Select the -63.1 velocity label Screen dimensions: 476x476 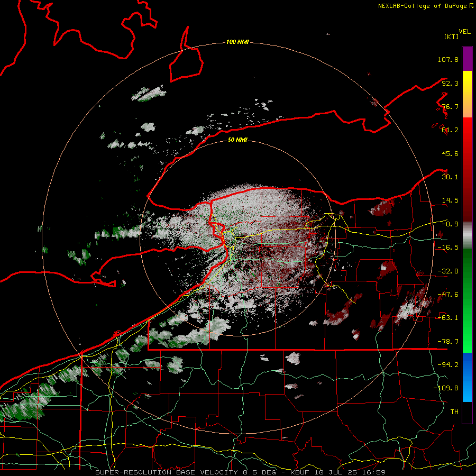[x=448, y=318]
